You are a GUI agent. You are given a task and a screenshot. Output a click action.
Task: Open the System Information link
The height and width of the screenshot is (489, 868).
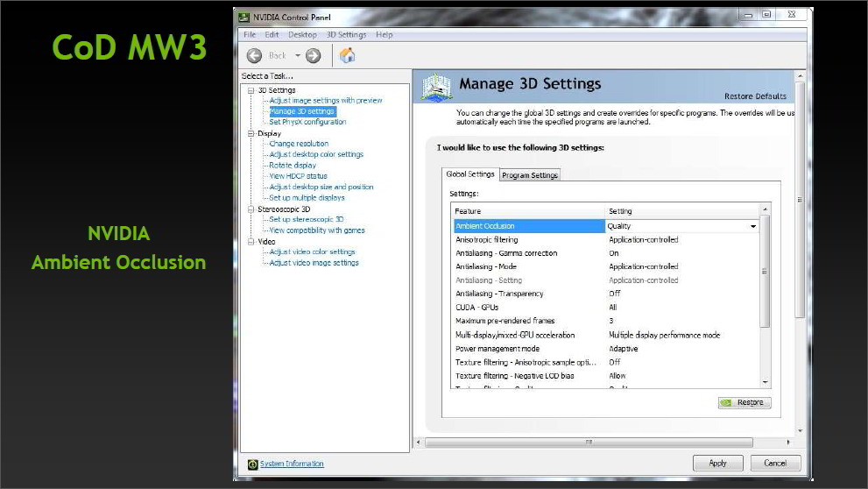pos(292,464)
